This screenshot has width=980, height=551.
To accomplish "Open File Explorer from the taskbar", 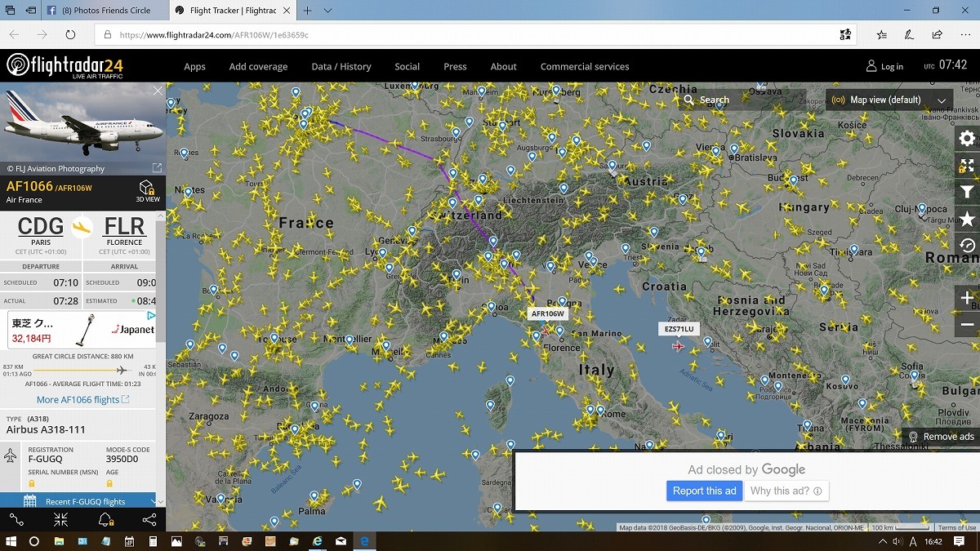I will (59, 541).
